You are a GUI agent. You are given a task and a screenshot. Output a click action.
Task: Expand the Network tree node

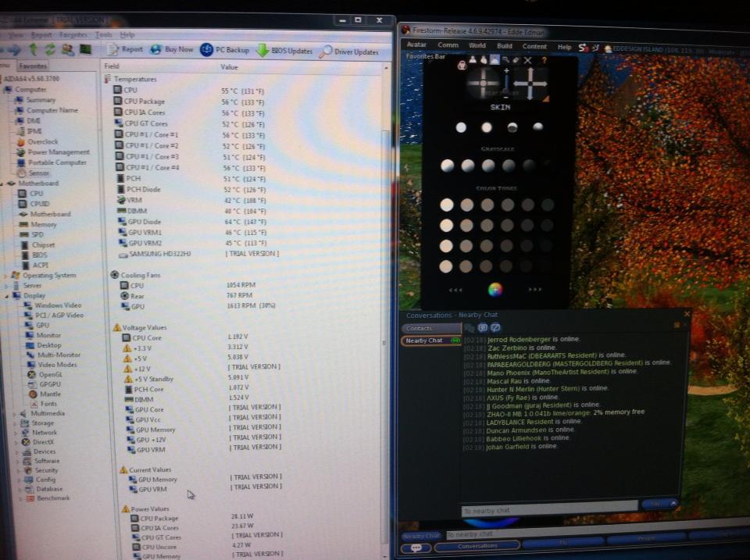point(16,433)
